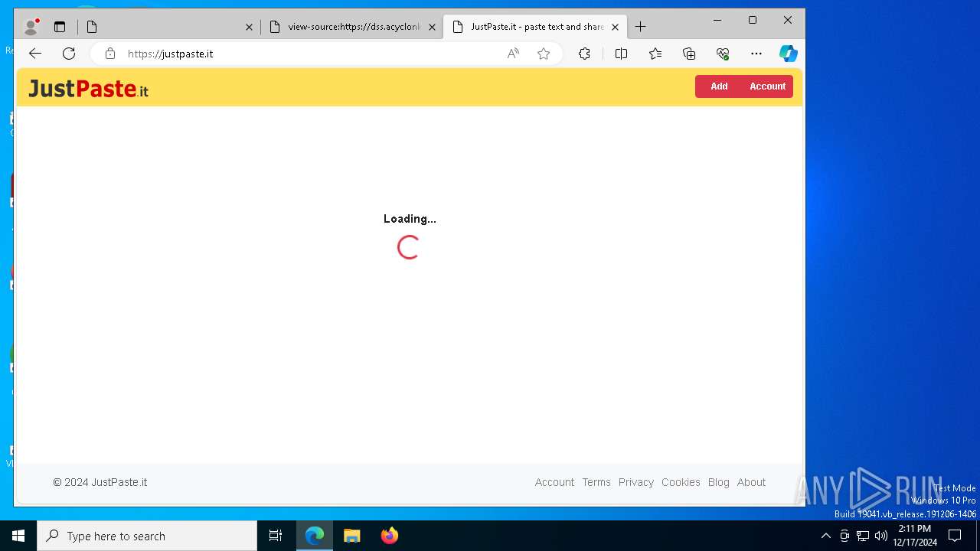Screen dimensions: 980x551
Task: Minimize the Edge window
Action: click(717, 20)
